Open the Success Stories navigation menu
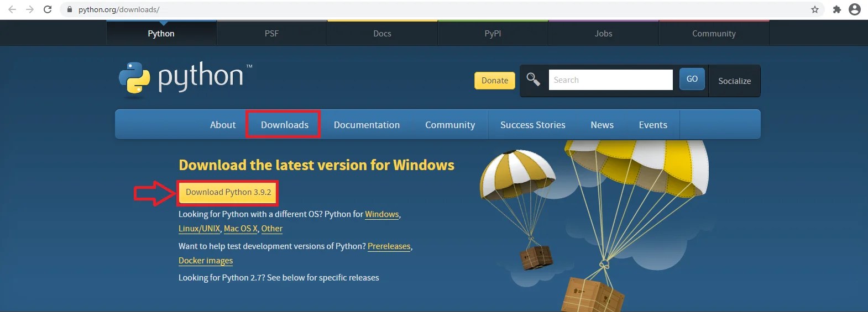This screenshot has width=868, height=312. click(533, 125)
